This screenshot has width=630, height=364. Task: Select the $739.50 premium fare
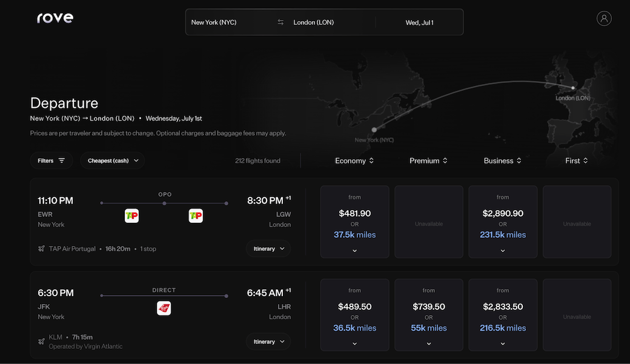tap(428, 315)
